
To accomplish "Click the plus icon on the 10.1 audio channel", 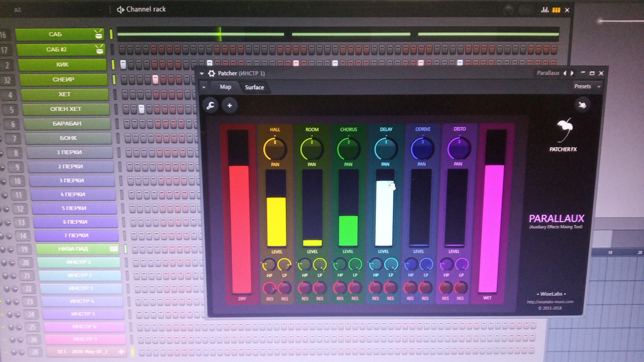I will (121, 352).
